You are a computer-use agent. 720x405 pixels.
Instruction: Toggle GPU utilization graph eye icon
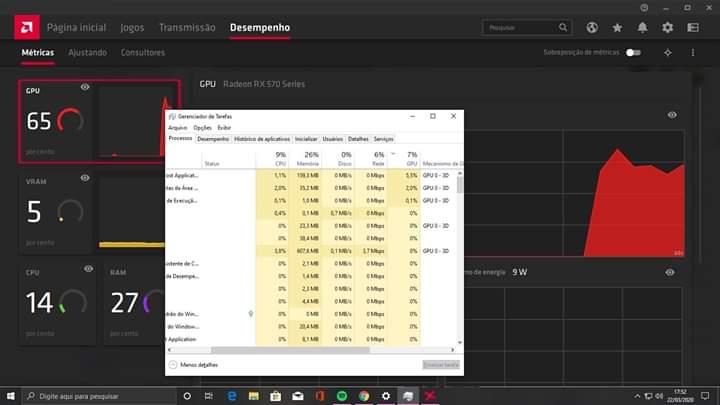(x=672, y=115)
